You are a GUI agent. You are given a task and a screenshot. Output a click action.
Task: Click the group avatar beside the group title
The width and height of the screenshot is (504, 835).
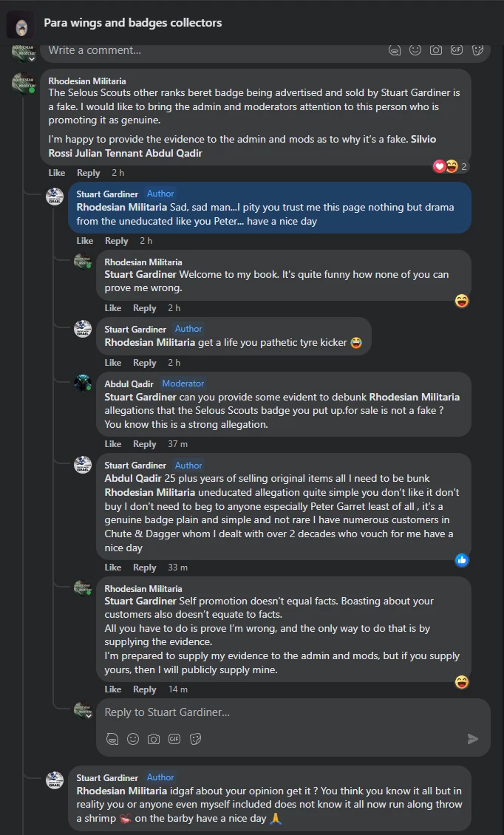[x=21, y=24]
